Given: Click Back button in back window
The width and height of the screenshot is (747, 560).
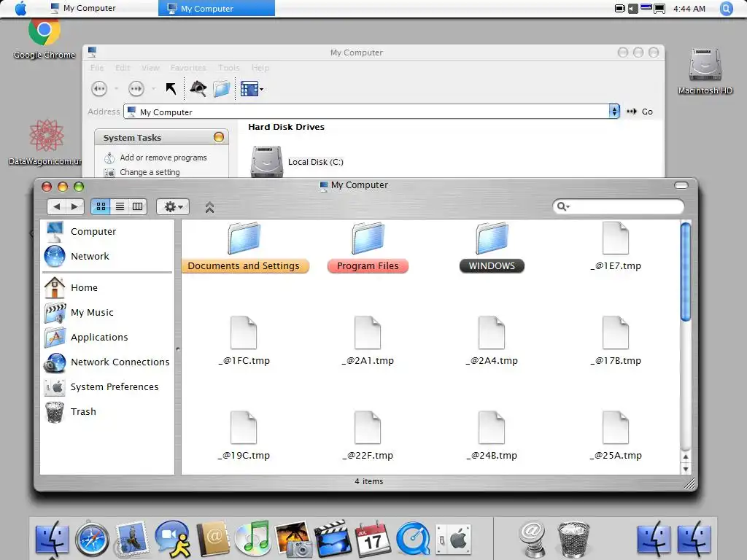Looking at the screenshot, I should click(x=99, y=88).
